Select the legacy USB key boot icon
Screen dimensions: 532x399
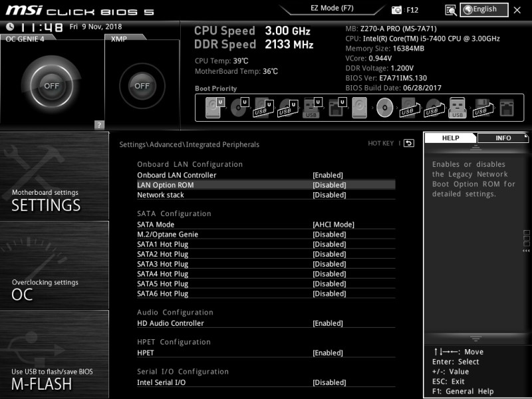458,108
